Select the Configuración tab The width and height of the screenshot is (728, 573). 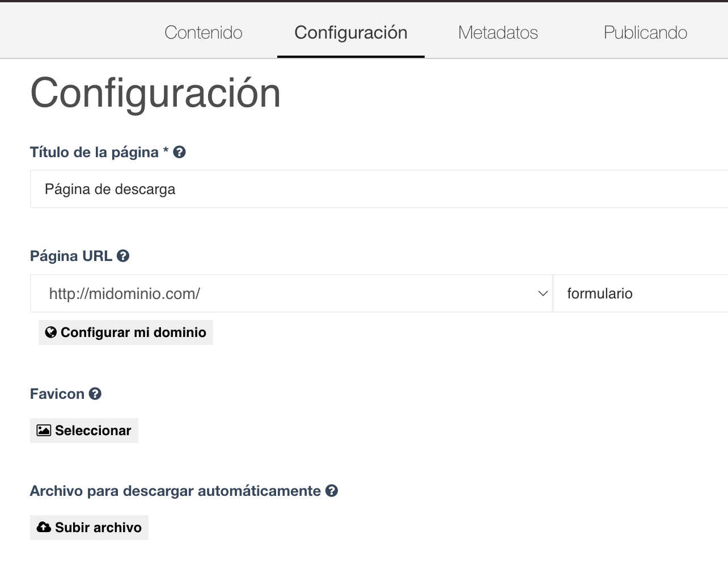350,32
